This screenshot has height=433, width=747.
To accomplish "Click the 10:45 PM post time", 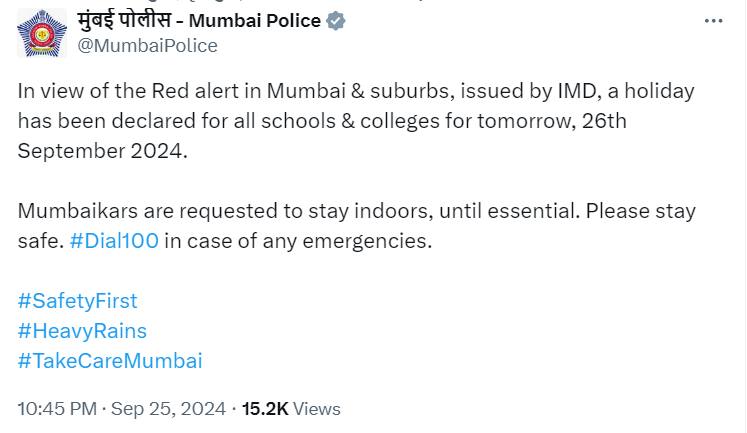I will [x=57, y=409].
